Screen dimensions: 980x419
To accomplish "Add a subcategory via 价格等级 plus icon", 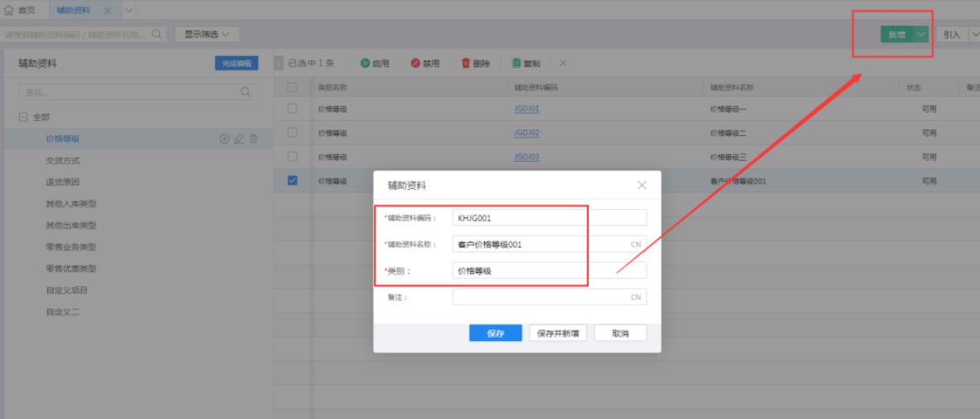I will point(225,139).
